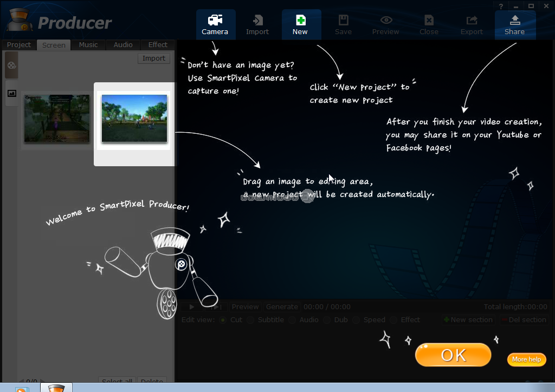This screenshot has height=392, width=555.
Task: Select the Cut edit view radio
Action: tap(223, 320)
